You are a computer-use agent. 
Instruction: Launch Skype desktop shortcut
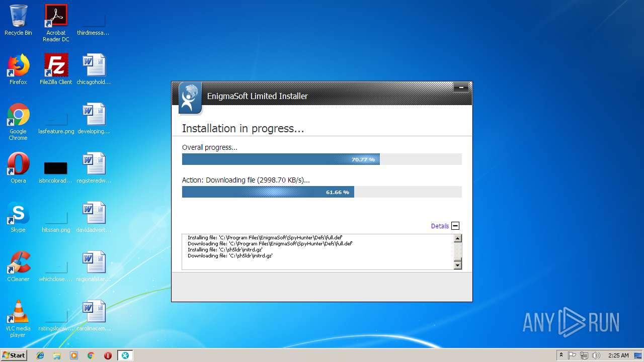click(18, 217)
